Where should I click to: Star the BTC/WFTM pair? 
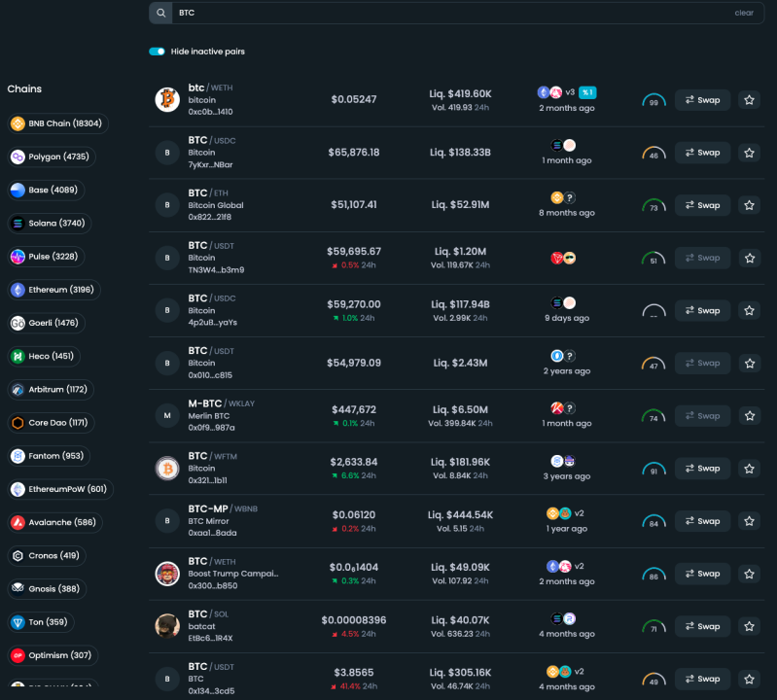point(749,469)
